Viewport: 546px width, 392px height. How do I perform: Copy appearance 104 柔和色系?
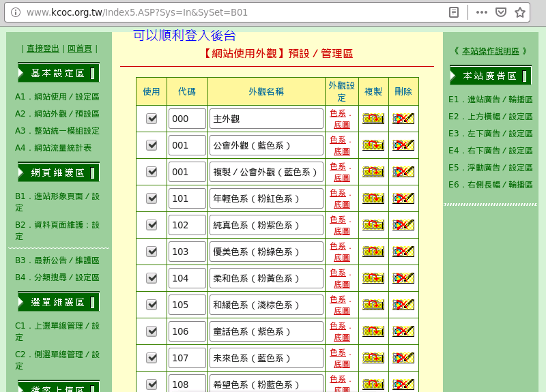point(373,278)
